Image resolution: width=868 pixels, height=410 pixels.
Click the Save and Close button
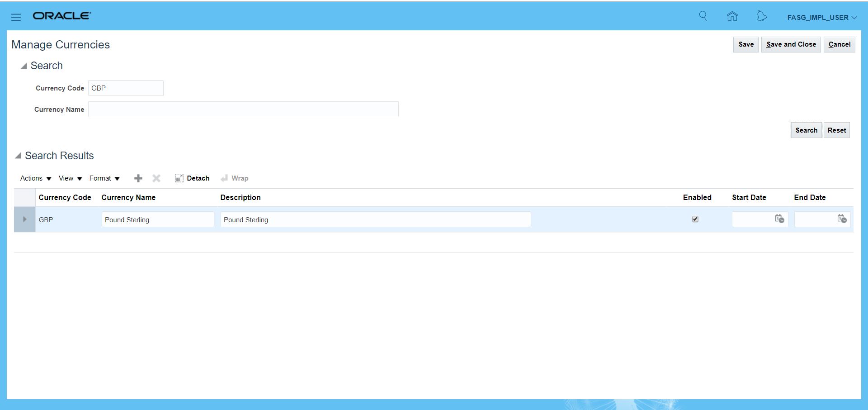click(791, 44)
